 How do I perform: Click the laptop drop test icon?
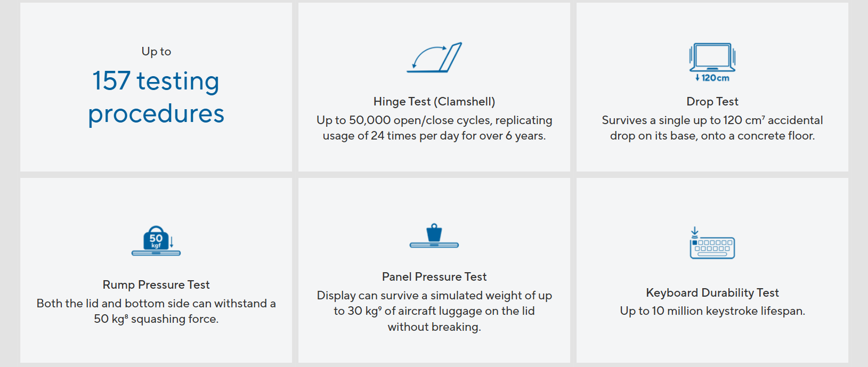tap(712, 58)
